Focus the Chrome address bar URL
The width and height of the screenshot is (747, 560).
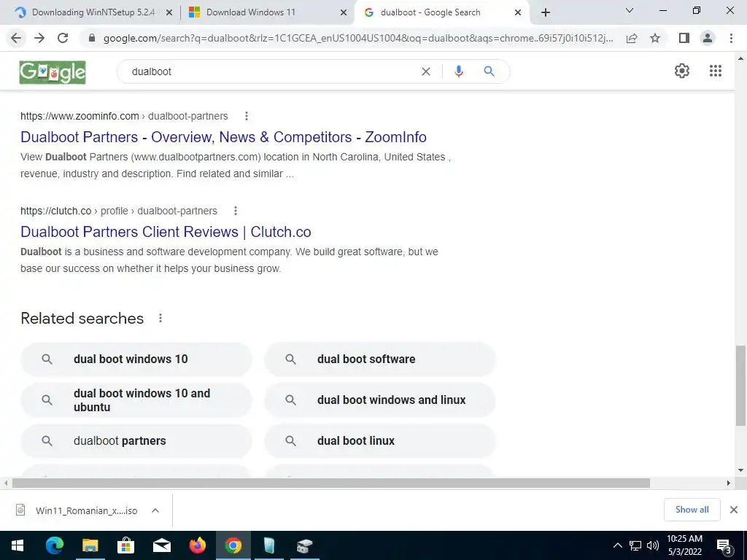[x=358, y=38]
